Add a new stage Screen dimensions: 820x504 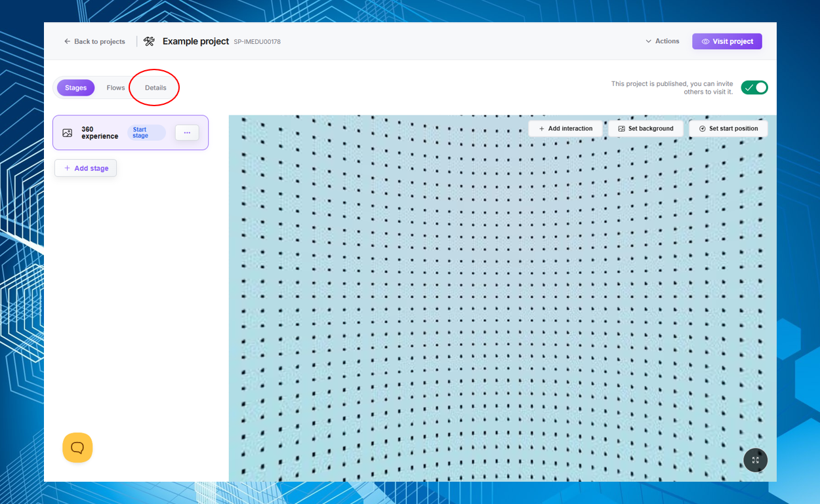point(86,168)
